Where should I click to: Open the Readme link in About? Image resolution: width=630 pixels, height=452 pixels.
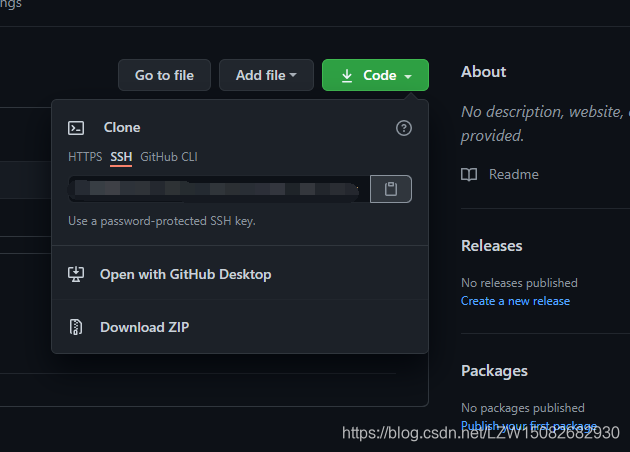click(513, 174)
